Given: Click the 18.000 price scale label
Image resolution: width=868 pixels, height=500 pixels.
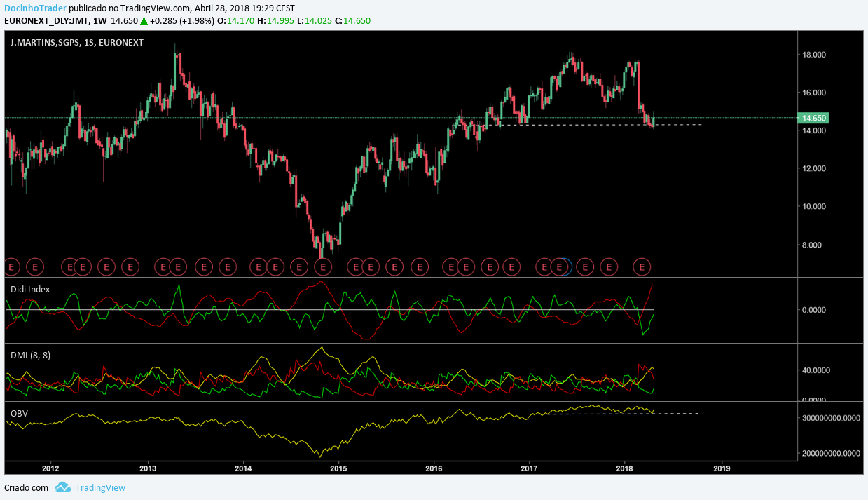Looking at the screenshot, I should [x=816, y=55].
